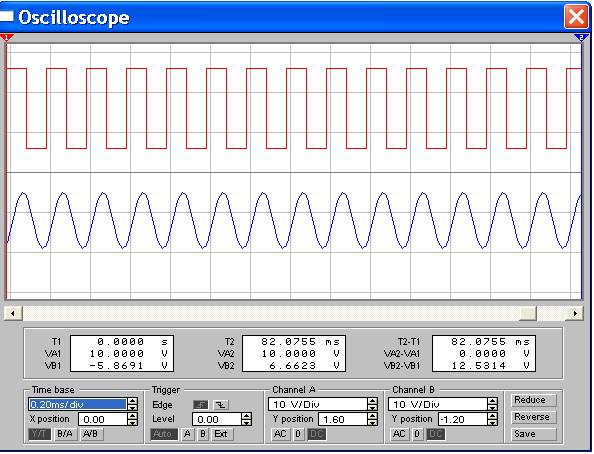Click the blue cursor 2 marker
Viewport: 594px width, 454px height.
click(x=581, y=38)
